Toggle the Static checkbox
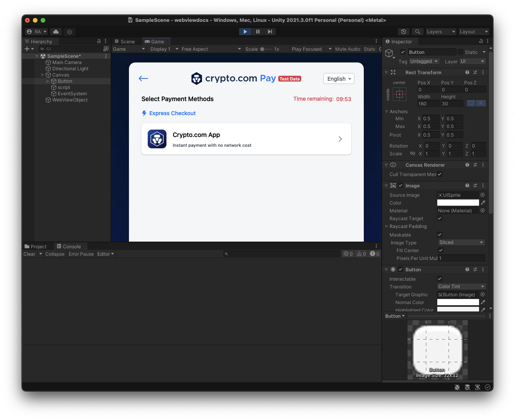The image size is (515, 420). tap(461, 52)
